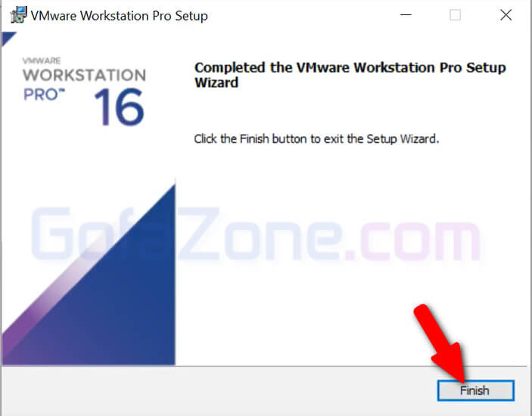This screenshot has height=416, width=532.
Task: Click the instruction text about the Finish button
Action: [x=316, y=138]
